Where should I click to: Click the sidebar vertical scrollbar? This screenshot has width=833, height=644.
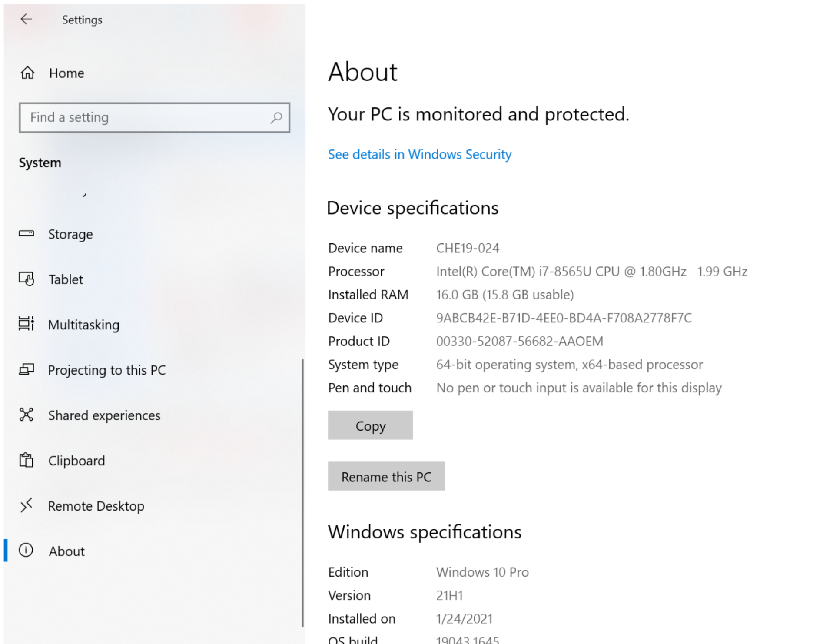pyautogui.click(x=302, y=492)
